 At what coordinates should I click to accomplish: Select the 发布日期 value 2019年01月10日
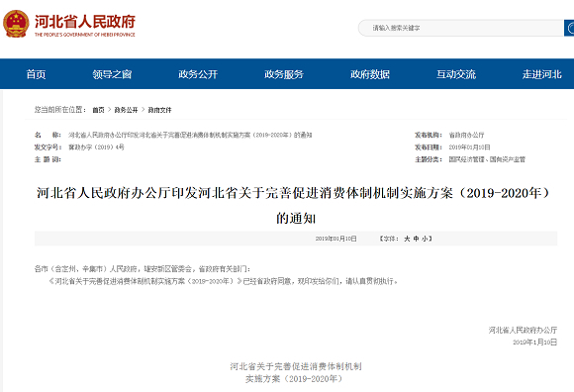(469, 147)
